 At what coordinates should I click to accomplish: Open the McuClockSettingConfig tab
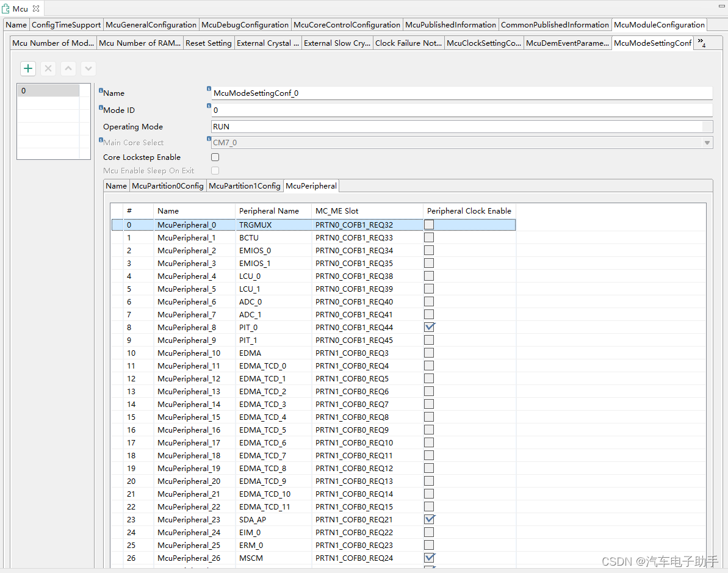484,43
